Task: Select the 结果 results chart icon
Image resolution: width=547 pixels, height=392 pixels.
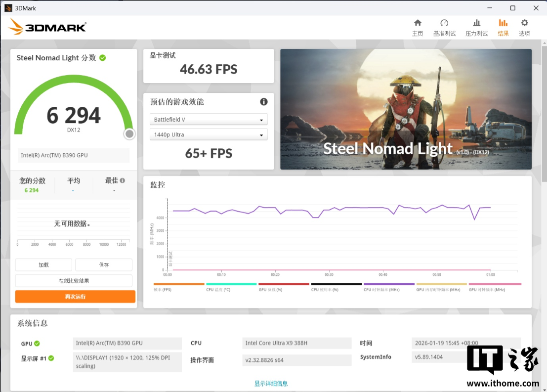Action: point(503,23)
